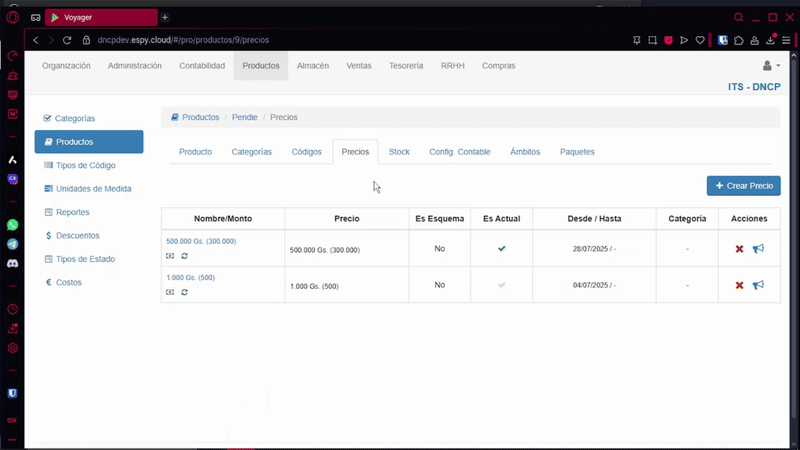Toggle Es Actual check for 500.000 Gs. price
The width and height of the screenshot is (800, 450).
pos(502,249)
